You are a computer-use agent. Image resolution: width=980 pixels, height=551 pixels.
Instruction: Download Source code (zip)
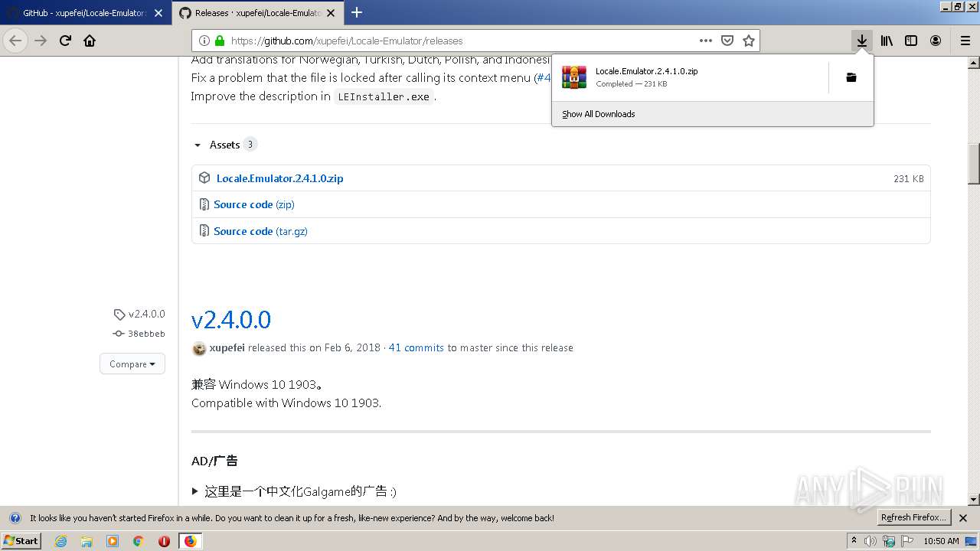tap(254, 204)
